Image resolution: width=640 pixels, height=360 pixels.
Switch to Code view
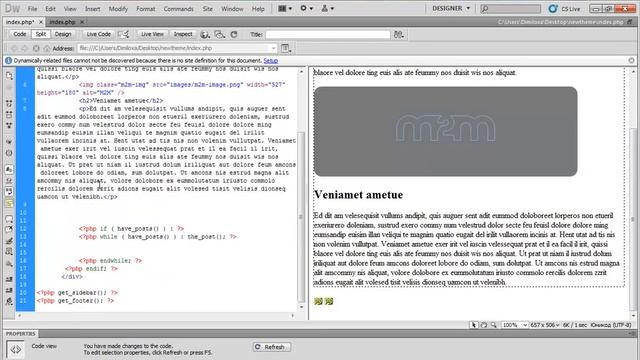tap(20, 34)
